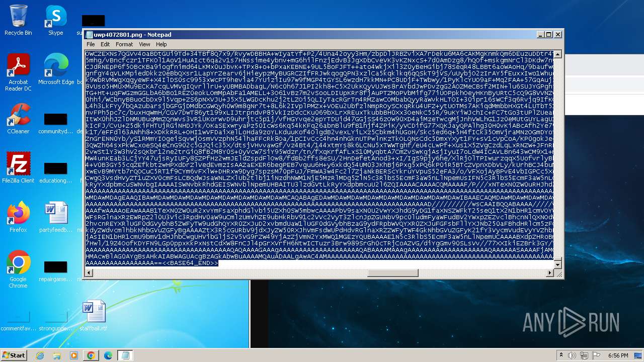Show hidden tray icons arrow

[x=561, y=355]
